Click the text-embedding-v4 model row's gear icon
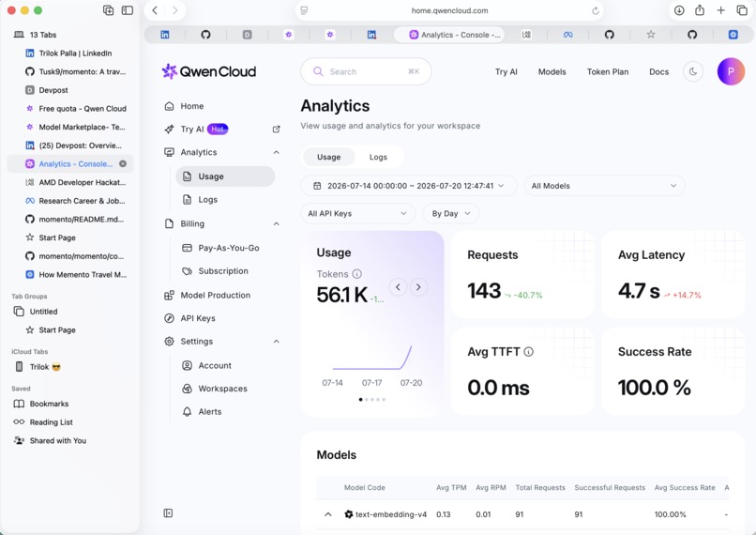Viewport: 756px width, 535px height. (349, 514)
